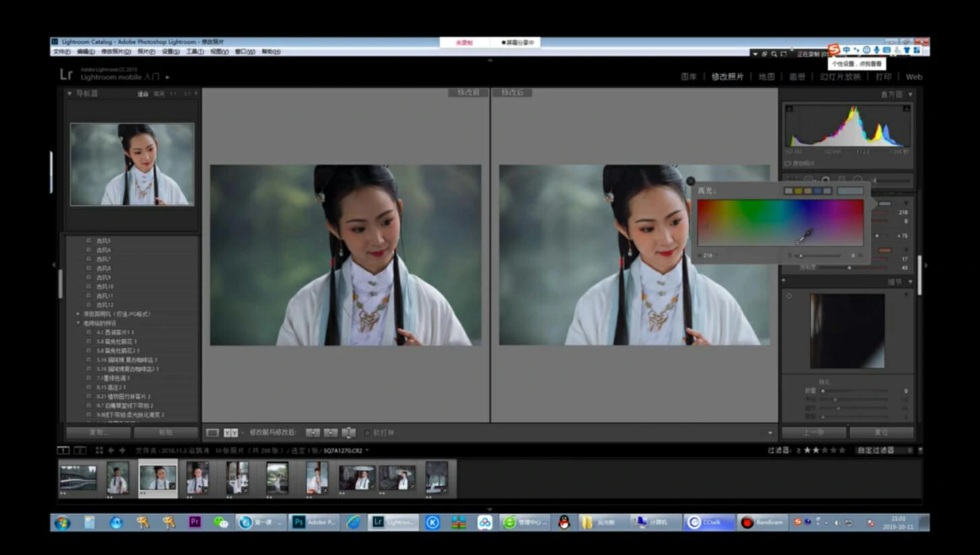Open 文件(F) menu
980x555 pixels.
[62, 52]
